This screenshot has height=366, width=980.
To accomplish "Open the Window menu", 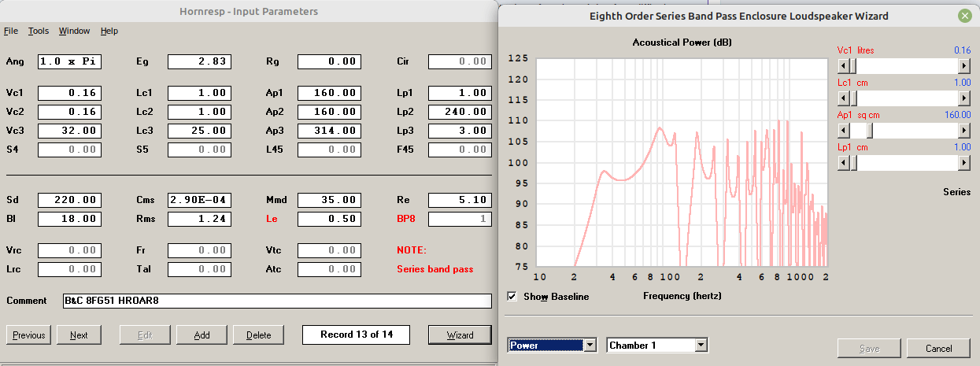I will click(x=74, y=31).
